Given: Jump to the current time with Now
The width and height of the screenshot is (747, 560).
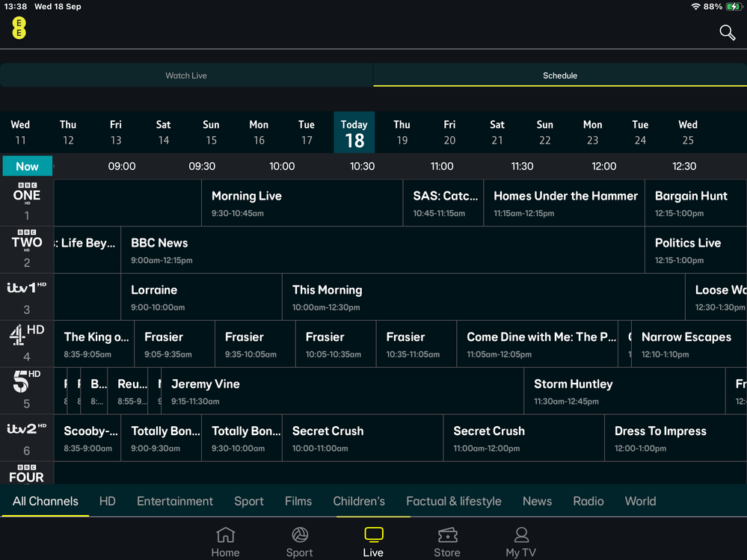Looking at the screenshot, I should tap(27, 166).
